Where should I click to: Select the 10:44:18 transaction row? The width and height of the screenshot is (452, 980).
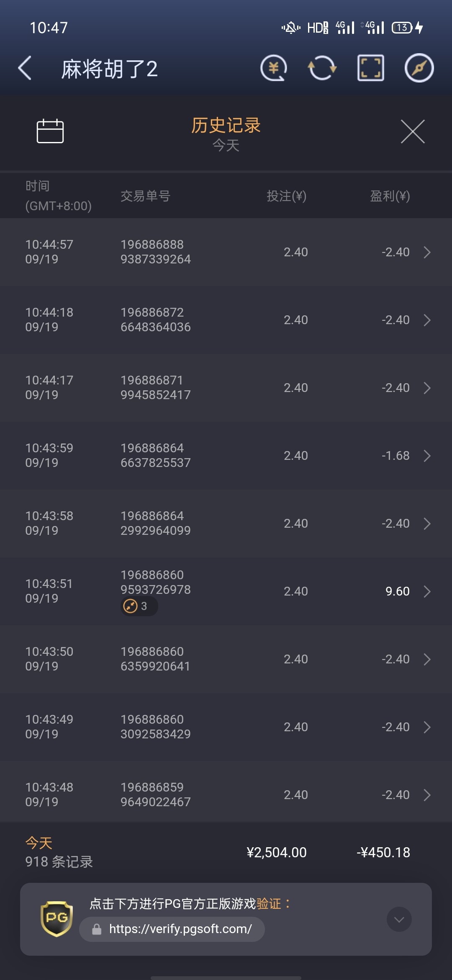pos(226,320)
